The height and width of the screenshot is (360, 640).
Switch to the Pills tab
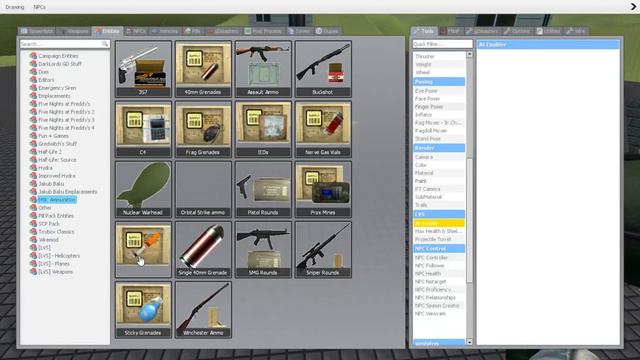(193, 31)
